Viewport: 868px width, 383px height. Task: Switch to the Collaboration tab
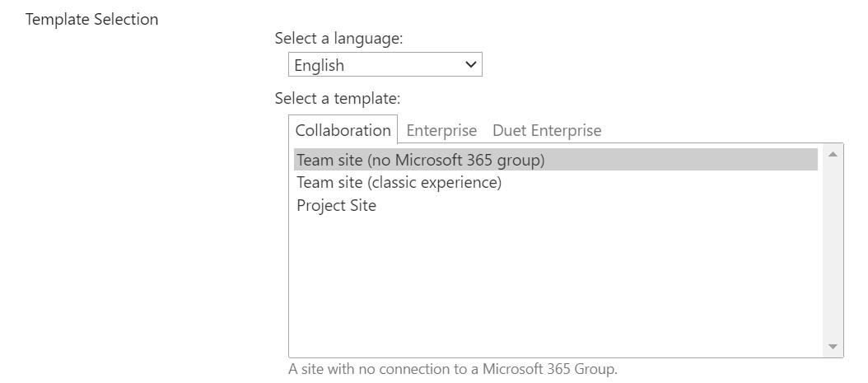click(x=343, y=130)
